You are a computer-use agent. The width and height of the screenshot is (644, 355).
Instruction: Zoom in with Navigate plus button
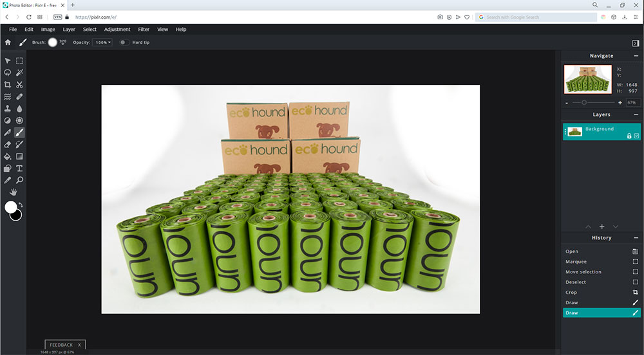[x=620, y=103]
